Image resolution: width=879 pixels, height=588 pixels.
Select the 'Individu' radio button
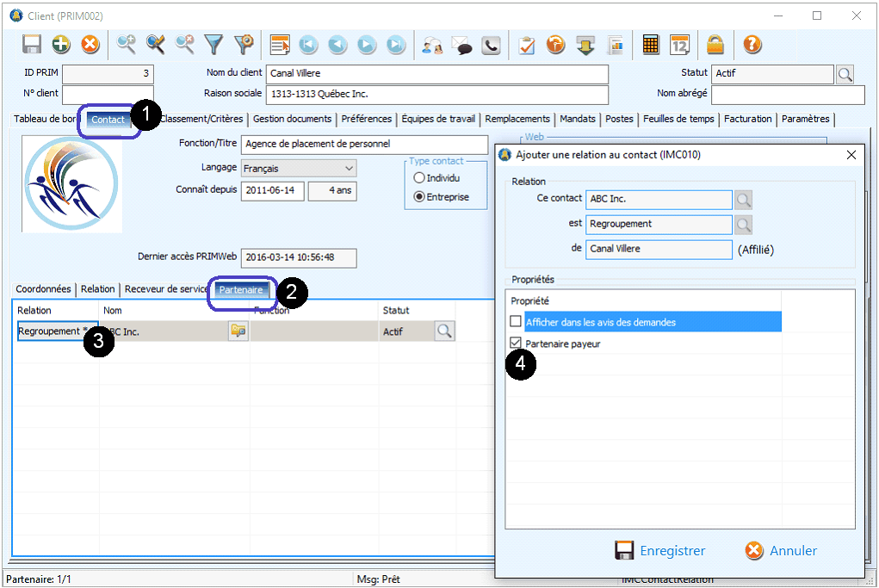click(x=419, y=178)
